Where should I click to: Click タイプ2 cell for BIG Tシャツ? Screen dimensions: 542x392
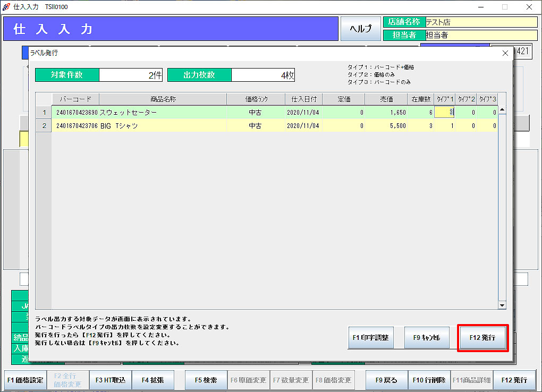coord(465,126)
